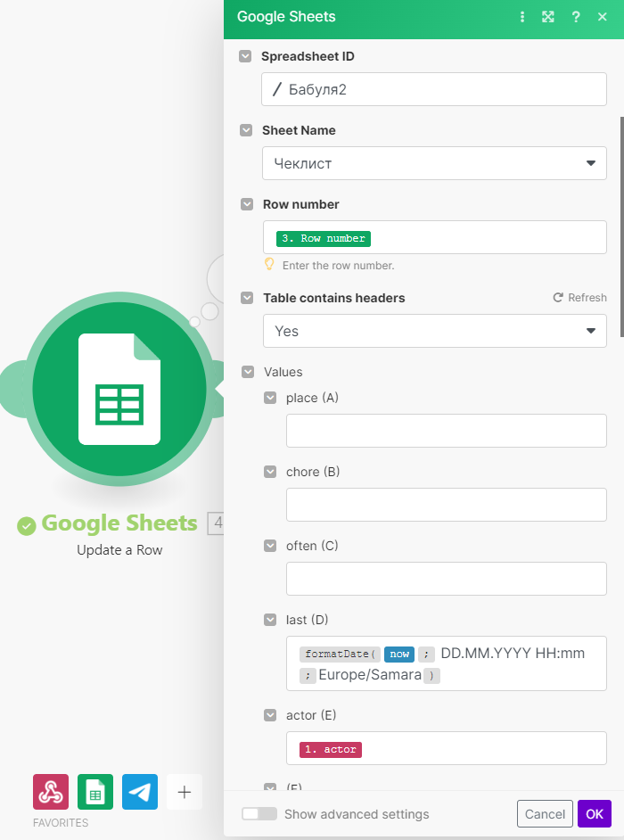The image size is (624, 840).
Task: Click the last (D) formula field
Action: pyautogui.click(x=447, y=663)
